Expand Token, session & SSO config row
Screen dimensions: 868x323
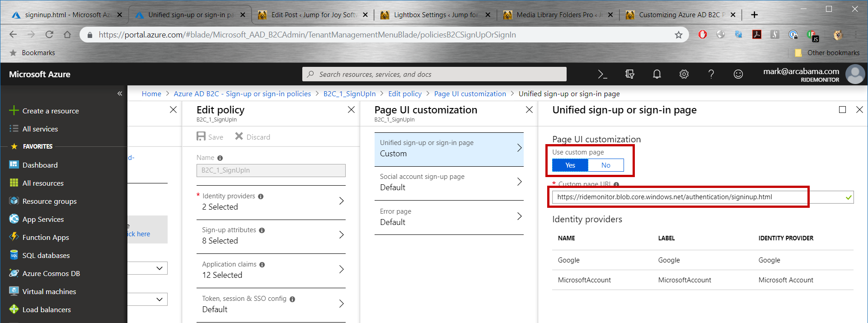[x=271, y=304]
